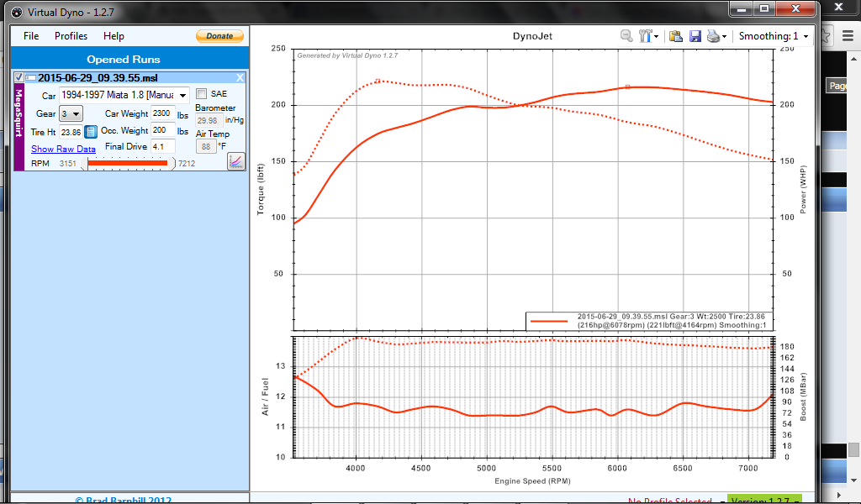Viewport: 861px width, 504px height.
Task: Enable the SAE correction checkbox
Action: [x=201, y=94]
